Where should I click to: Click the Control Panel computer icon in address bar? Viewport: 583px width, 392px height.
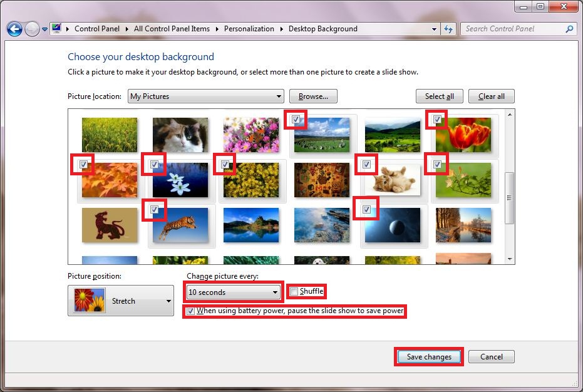pyautogui.click(x=56, y=29)
